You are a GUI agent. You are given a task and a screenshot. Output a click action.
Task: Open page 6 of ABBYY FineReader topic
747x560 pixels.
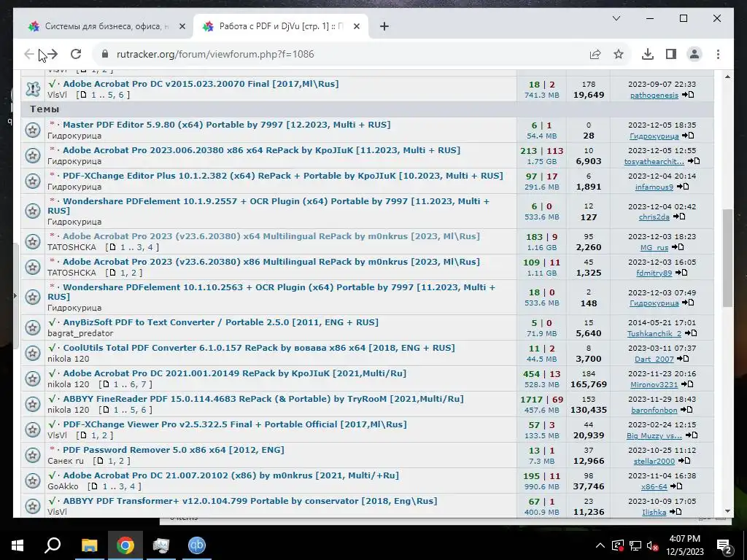click(145, 410)
